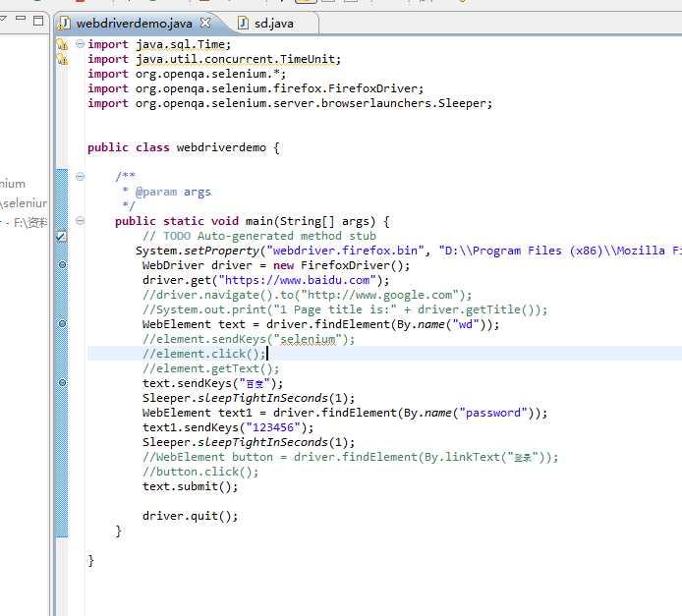Click the "https://www.baidu.com" URL string

click(x=297, y=280)
